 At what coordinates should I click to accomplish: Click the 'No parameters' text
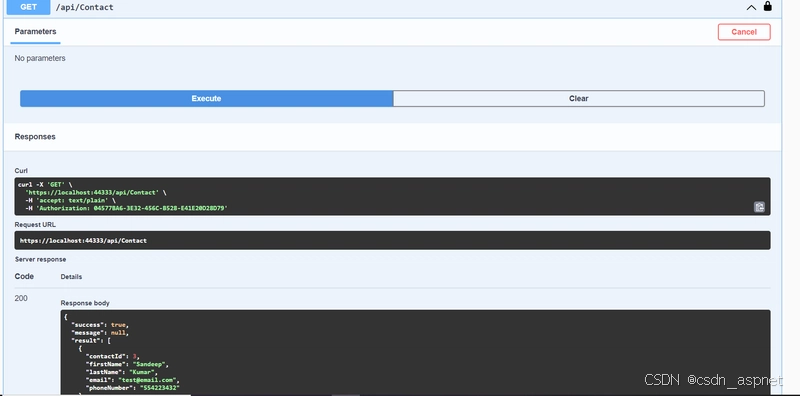pos(40,58)
